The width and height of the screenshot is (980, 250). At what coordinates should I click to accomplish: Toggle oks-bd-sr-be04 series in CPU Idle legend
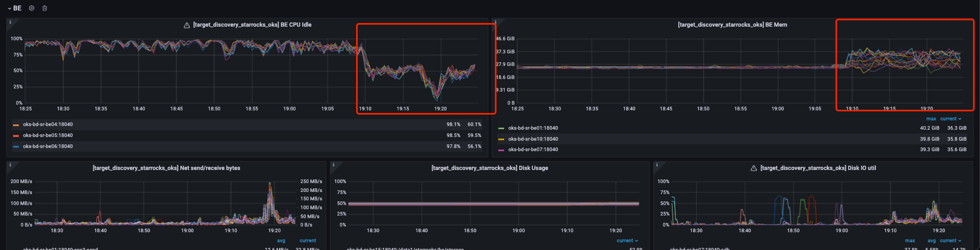[x=48, y=124]
